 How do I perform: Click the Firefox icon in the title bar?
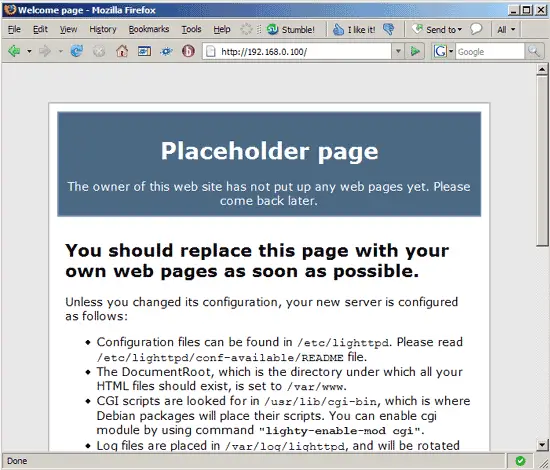click(9, 9)
